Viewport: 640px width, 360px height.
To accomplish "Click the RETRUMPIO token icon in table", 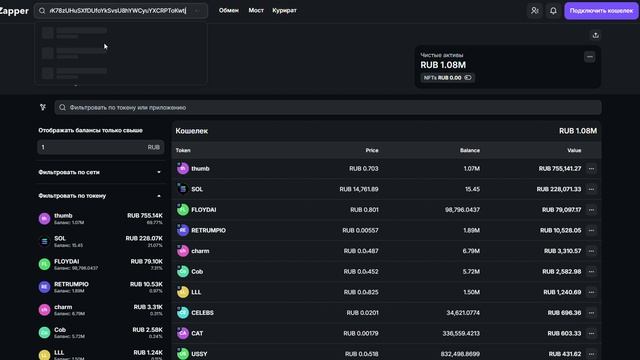I will click(182, 230).
